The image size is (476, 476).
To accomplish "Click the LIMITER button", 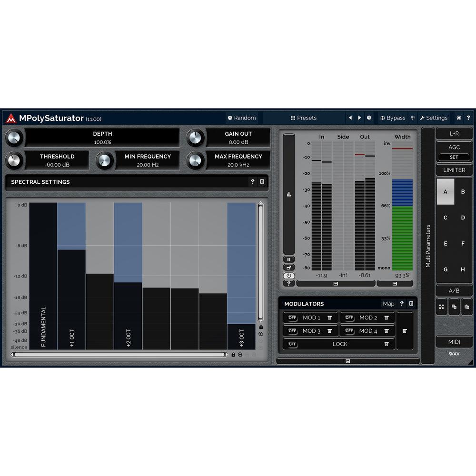I will click(454, 170).
